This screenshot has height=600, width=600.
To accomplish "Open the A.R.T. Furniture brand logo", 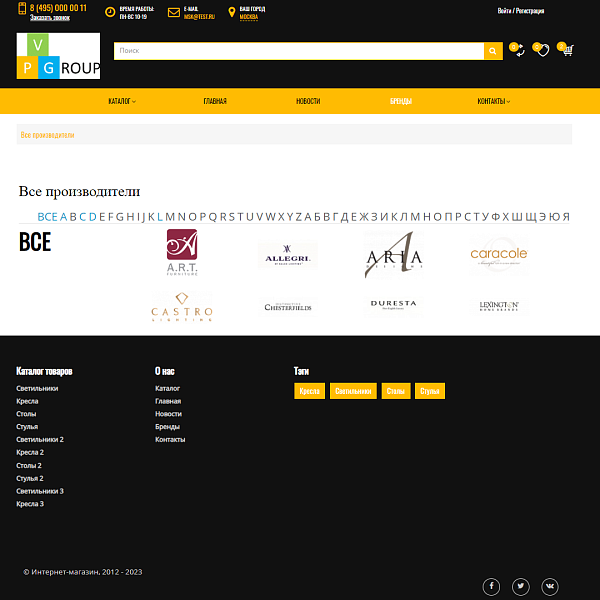I will 182,254.
